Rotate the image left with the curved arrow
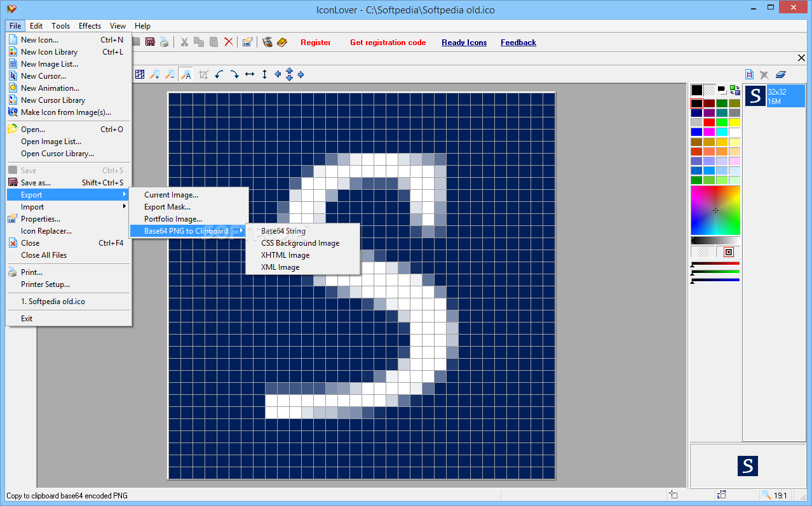Viewport: 812px width, 506px height. point(219,74)
